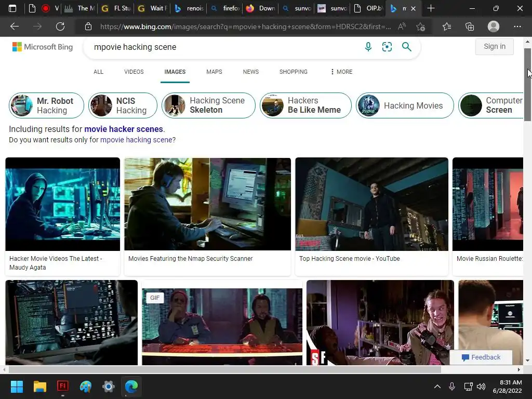The image size is (532, 399).
Task: Show hidden system tray icons
Action: pyautogui.click(x=437, y=387)
